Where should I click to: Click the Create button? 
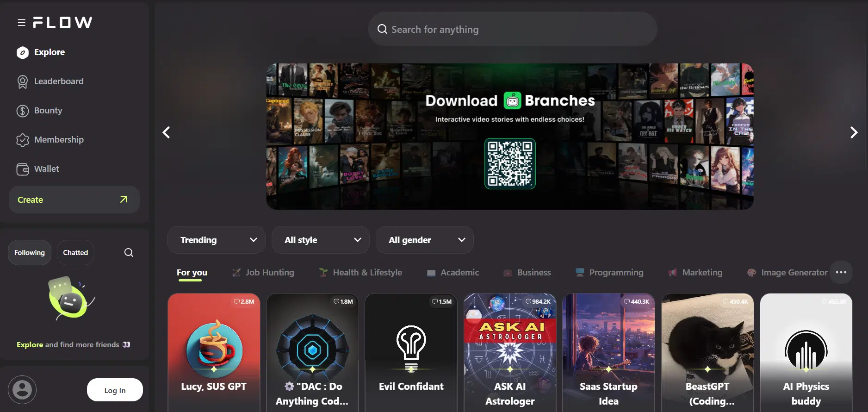coord(74,200)
